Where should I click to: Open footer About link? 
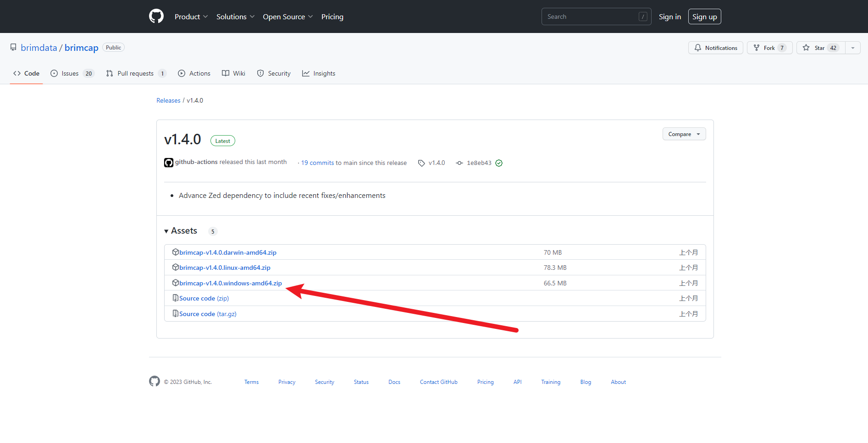click(618, 382)
